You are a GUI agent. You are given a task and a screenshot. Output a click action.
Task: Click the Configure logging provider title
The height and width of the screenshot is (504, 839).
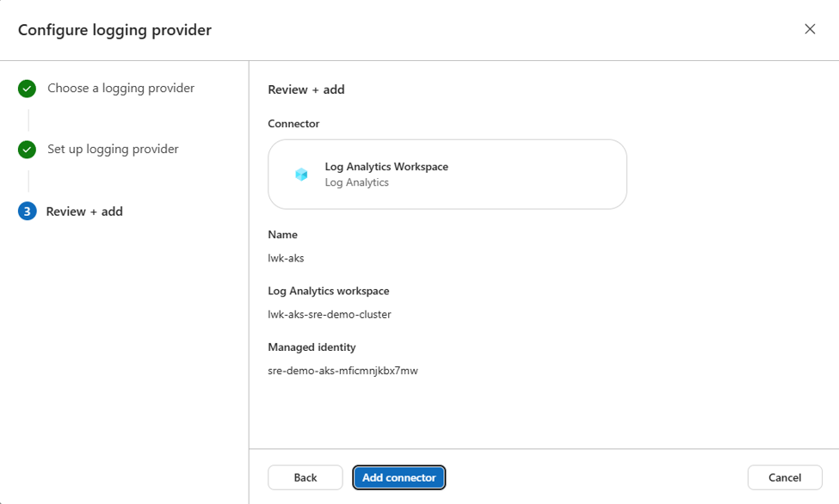[114, 30]
